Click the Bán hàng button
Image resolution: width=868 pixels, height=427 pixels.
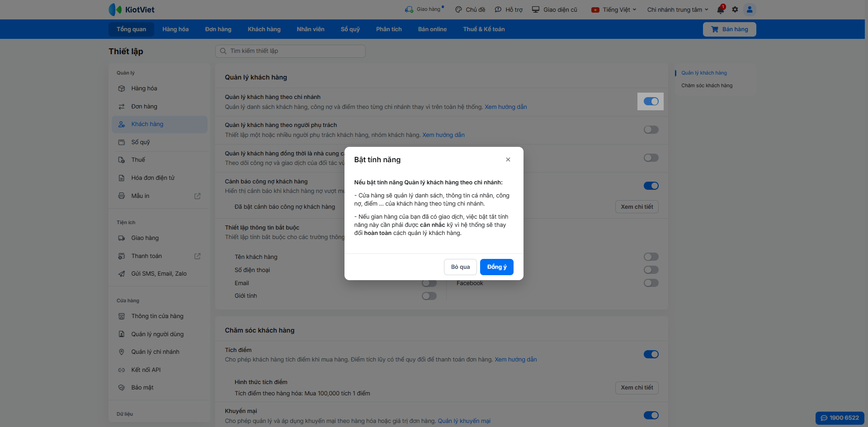pos(730,29)
